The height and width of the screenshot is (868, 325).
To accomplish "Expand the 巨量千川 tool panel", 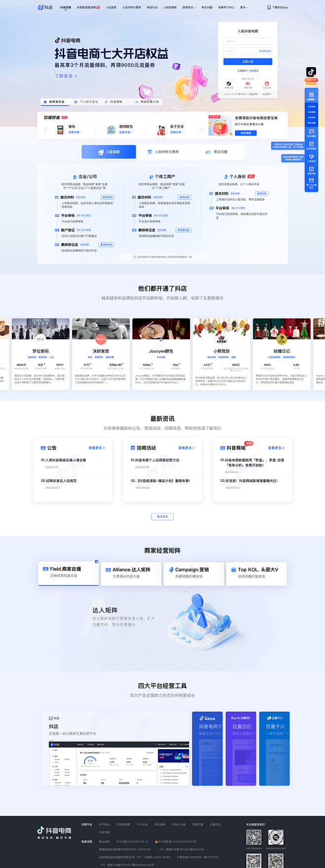I will coord(275,748).
